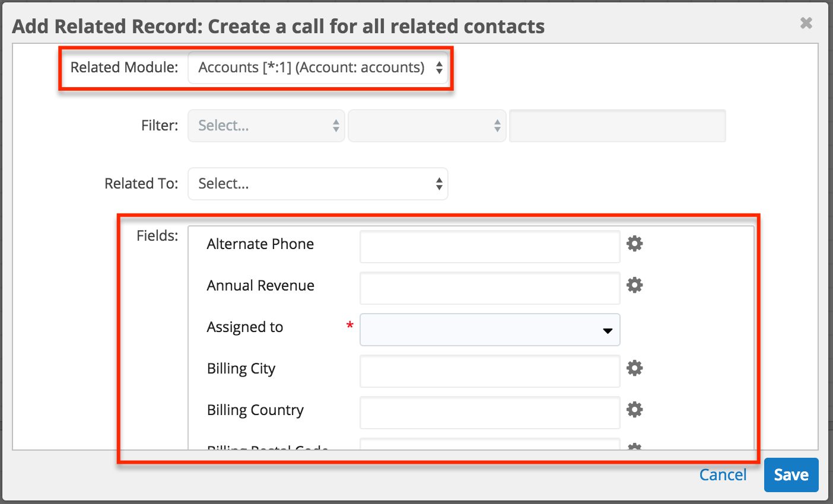This screenshot has height=504, width=833.
Task: Expand the first Filter Select dropdown
Action: click(266, 125)
